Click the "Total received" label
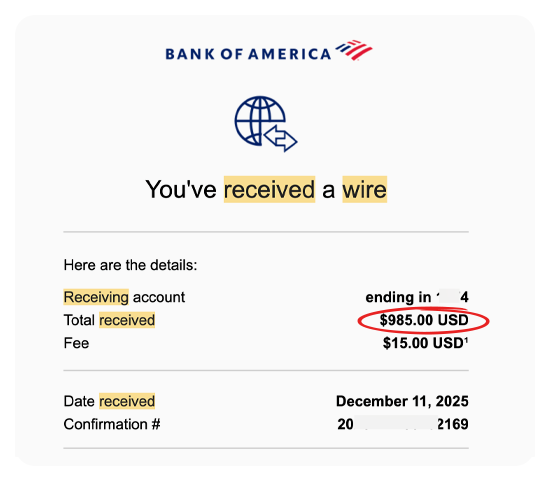Viewport: 550px width, 480px height. (109, 320)
